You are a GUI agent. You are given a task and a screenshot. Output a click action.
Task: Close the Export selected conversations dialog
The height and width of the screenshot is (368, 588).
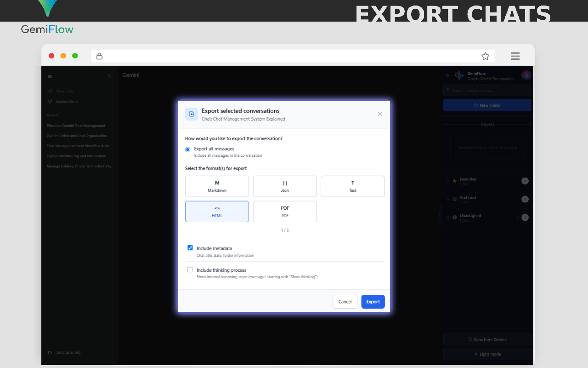[380, 114]
